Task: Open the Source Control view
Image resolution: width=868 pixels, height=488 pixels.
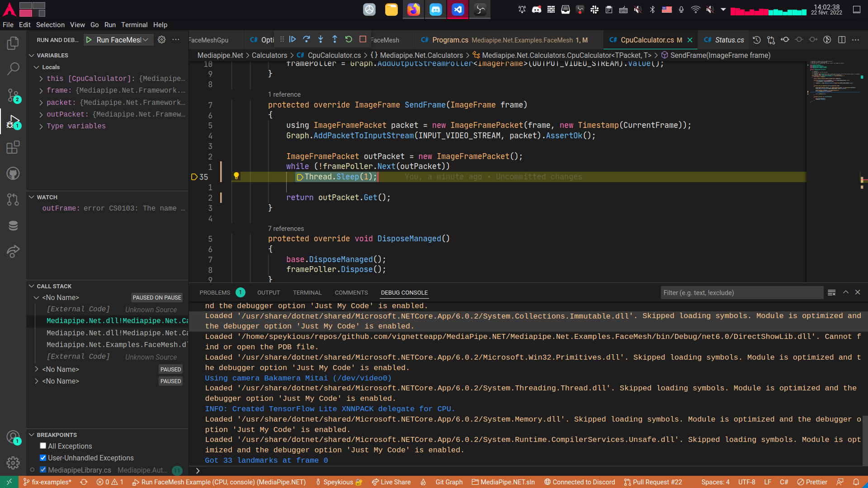Action: (x=13, y=95)
